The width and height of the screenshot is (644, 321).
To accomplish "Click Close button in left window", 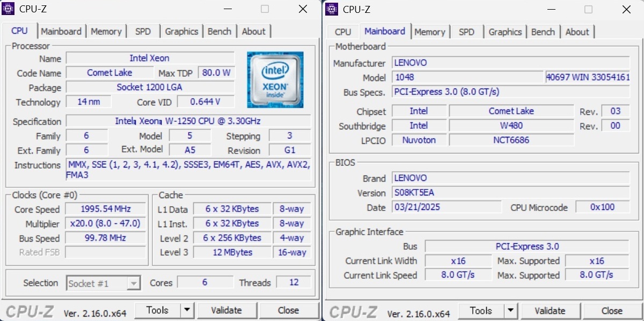I will [288, 310].
